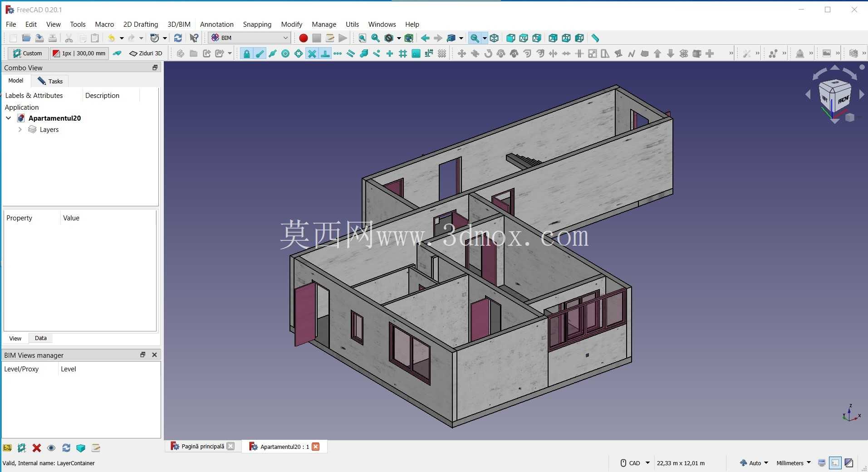Close the Apartamentul20 : 1 tab

point(316,447)
